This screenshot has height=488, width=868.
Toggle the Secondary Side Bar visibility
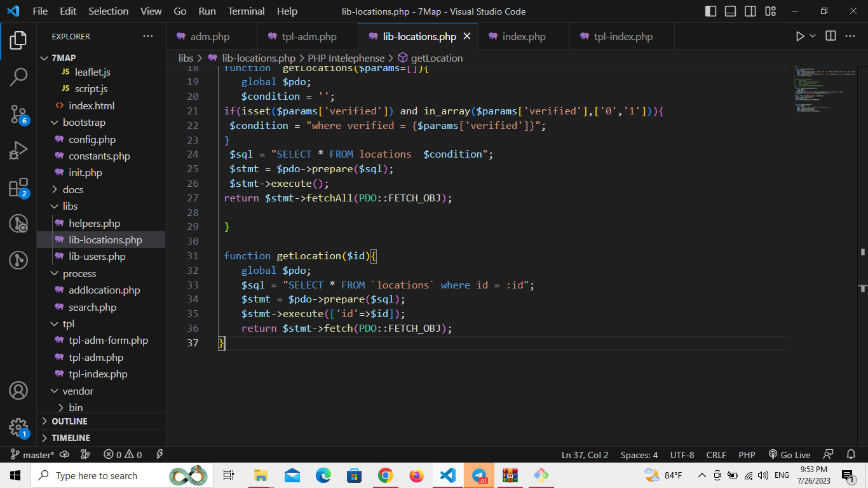tap(750, 11)
